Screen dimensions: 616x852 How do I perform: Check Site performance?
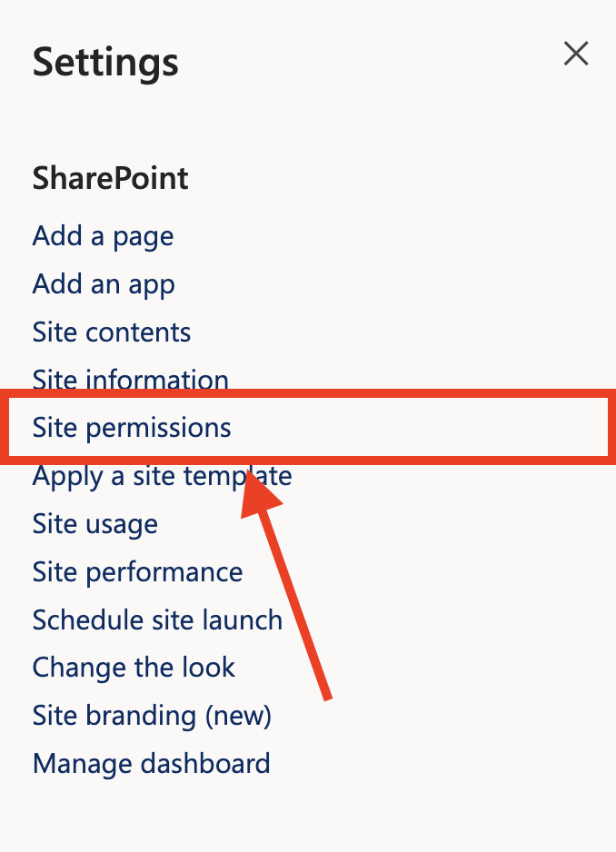point(137,571)
